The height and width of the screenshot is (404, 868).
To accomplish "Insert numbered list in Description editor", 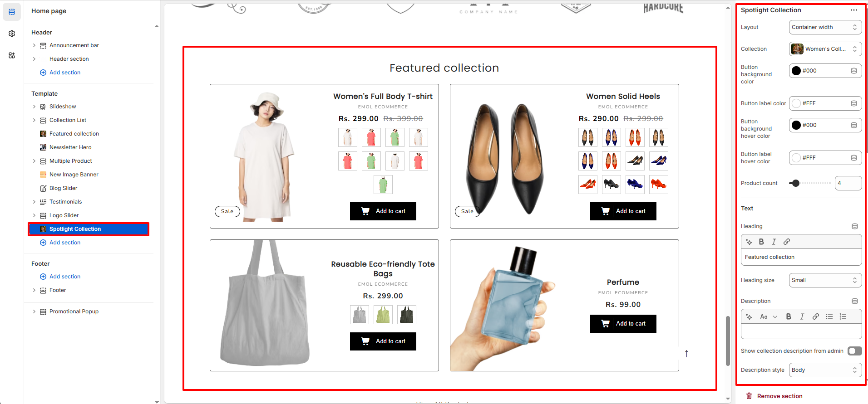I will tap(843, 316).
